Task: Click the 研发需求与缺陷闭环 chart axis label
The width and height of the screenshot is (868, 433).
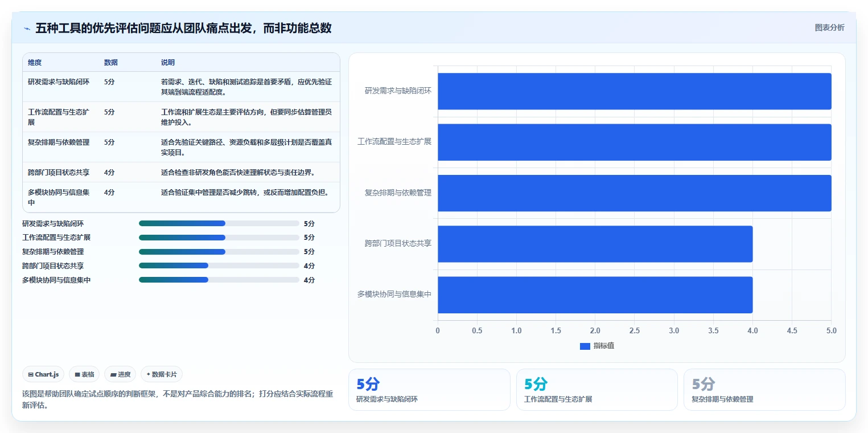Action: tap(398, 91)
